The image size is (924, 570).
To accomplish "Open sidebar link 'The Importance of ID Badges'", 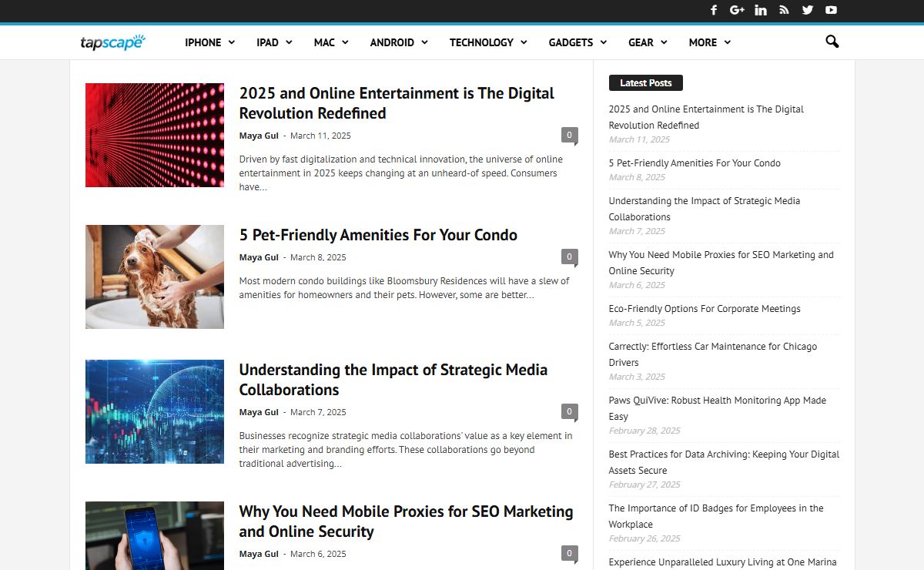I will coord(716,516).
